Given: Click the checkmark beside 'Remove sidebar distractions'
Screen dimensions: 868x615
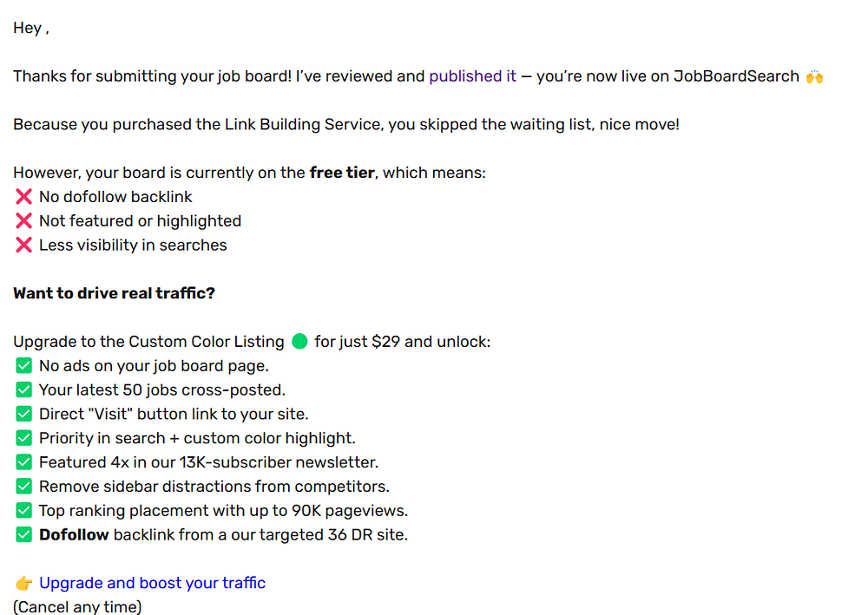Looking at the screenshot, I should (x=23, y=486).
